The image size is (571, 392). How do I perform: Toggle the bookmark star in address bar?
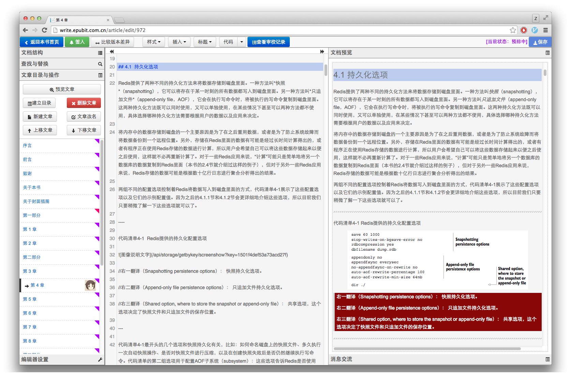[x=513, y=30]
